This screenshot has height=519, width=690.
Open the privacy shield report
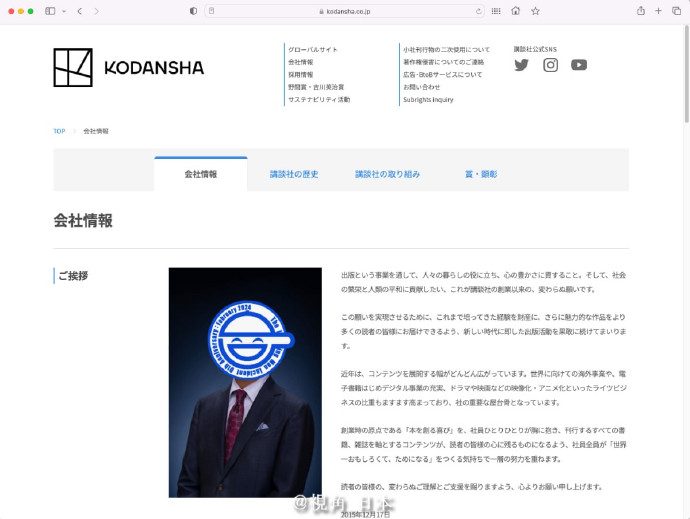click(x=193, y=11)
